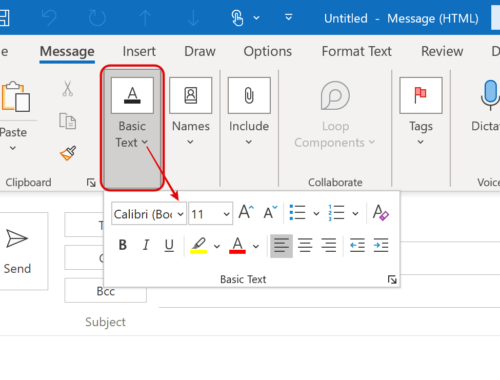Click Increase Indent icon
This screenshot has width=500, height=380.
click(381, 245)
